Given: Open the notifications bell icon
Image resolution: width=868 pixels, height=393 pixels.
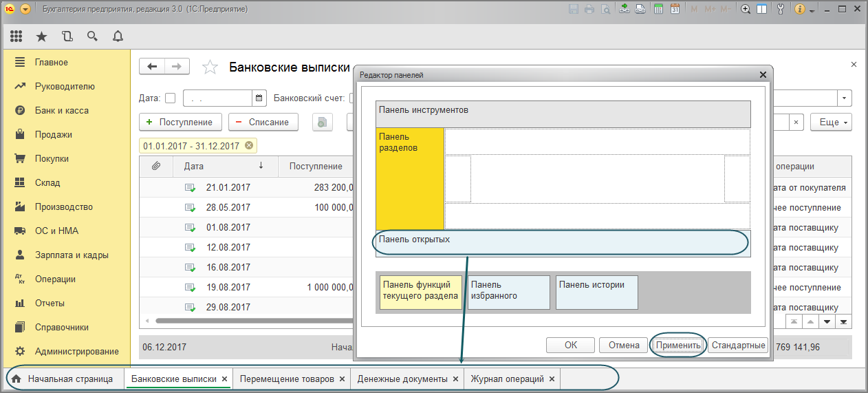Looking at the screenshot, I should pyautogui.click(x=118, y=36).
